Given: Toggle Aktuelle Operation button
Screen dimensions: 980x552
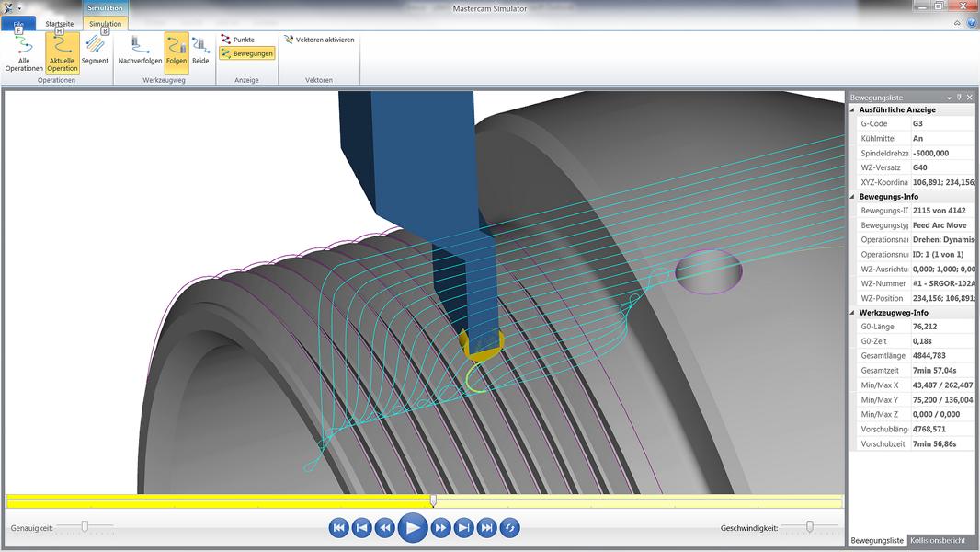Looking at the screenshot, I should [x=62, y=53].
